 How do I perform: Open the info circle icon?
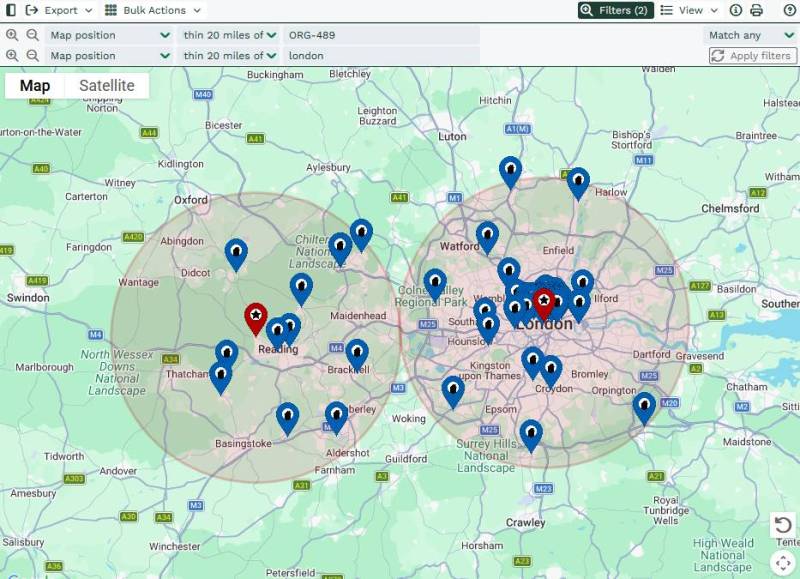(736, 10)
